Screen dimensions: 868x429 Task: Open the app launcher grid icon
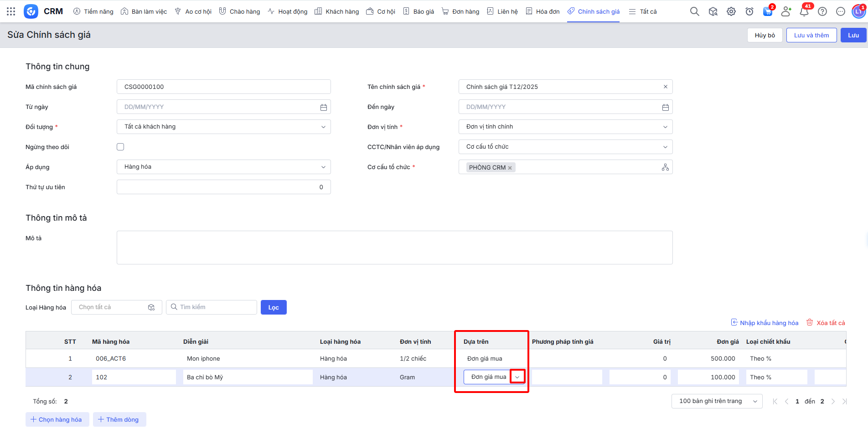[11, 11]
